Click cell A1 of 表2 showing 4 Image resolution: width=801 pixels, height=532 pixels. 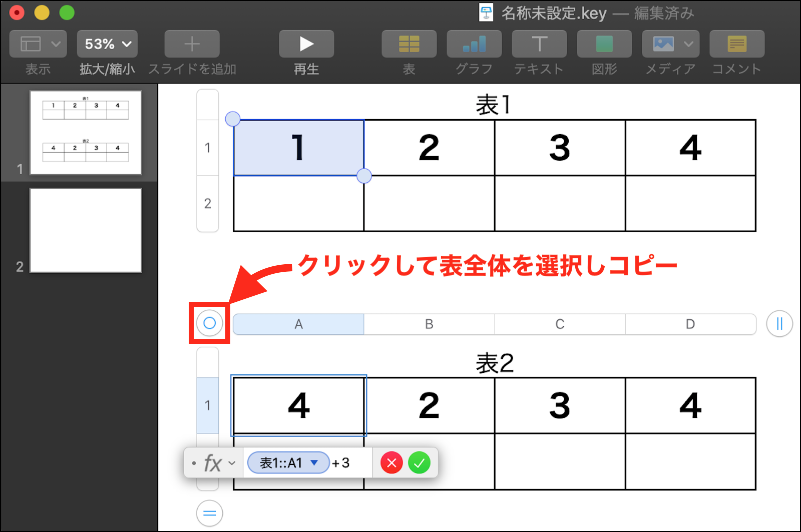[298, 405]
